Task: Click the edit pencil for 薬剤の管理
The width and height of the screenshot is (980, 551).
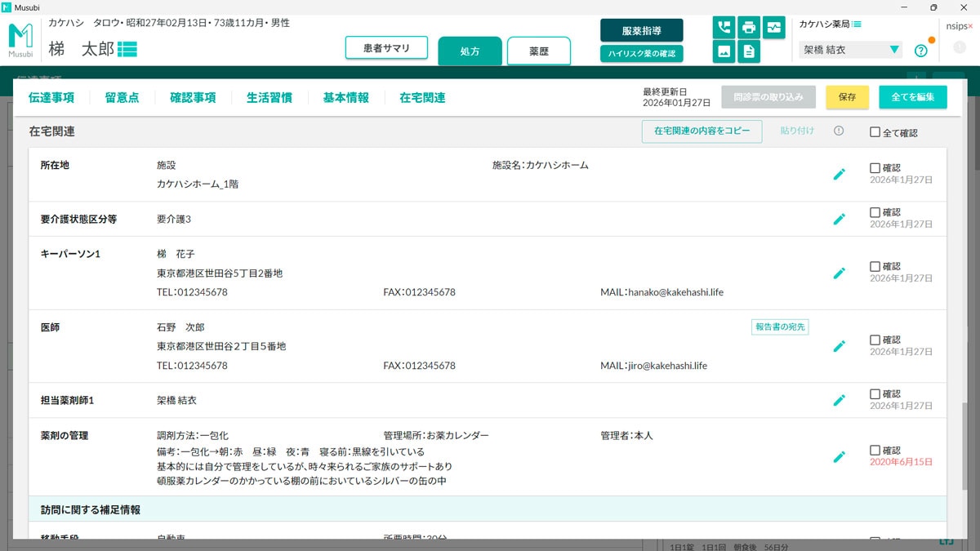Action: tap(840, 456)
